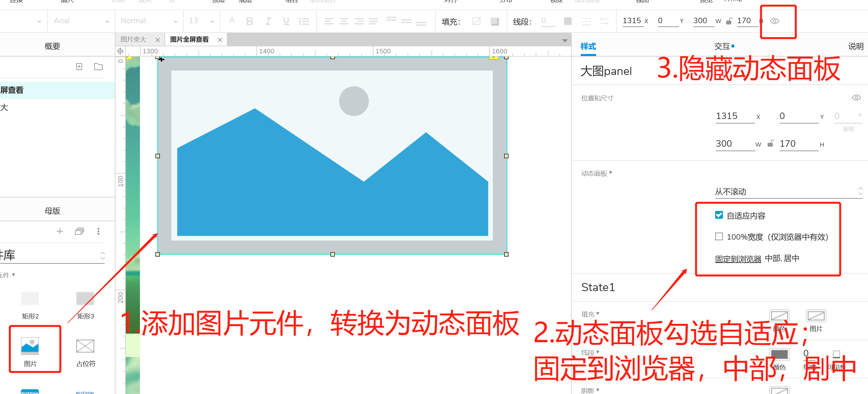868x394 pixels.
Task: Enable the 100%宽度 checkbox
Action: pos(719,236)
